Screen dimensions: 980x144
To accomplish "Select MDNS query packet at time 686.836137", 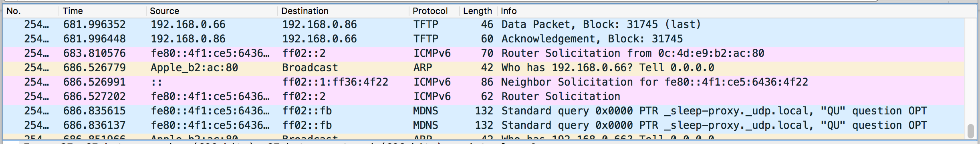I will pyautogui.click(x=484, y=125).
